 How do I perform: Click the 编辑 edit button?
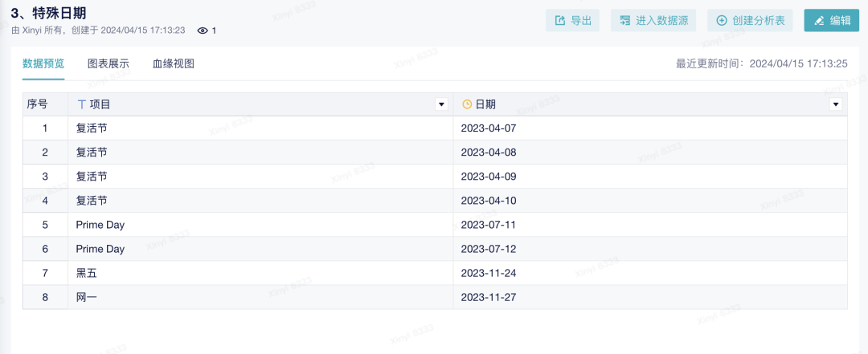pos(832,20)
